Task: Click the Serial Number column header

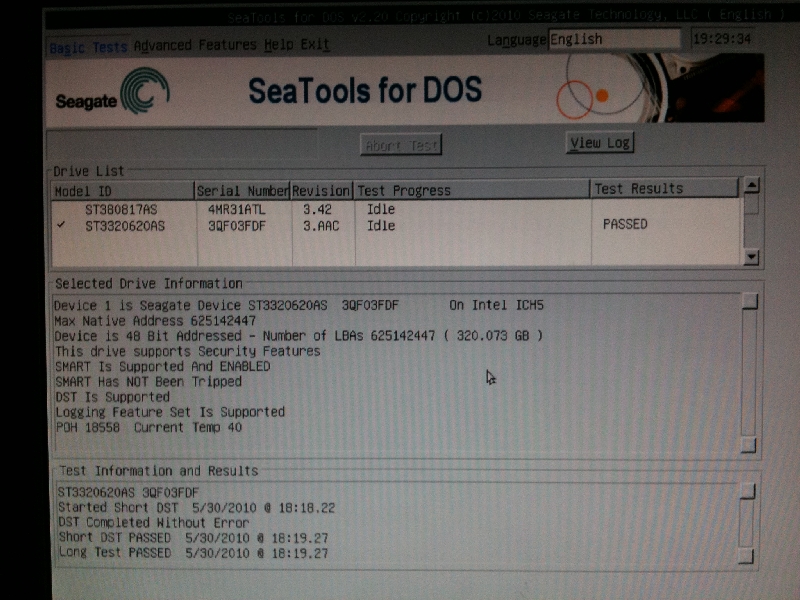Action: pyautogui.click(x=242, y=190)
